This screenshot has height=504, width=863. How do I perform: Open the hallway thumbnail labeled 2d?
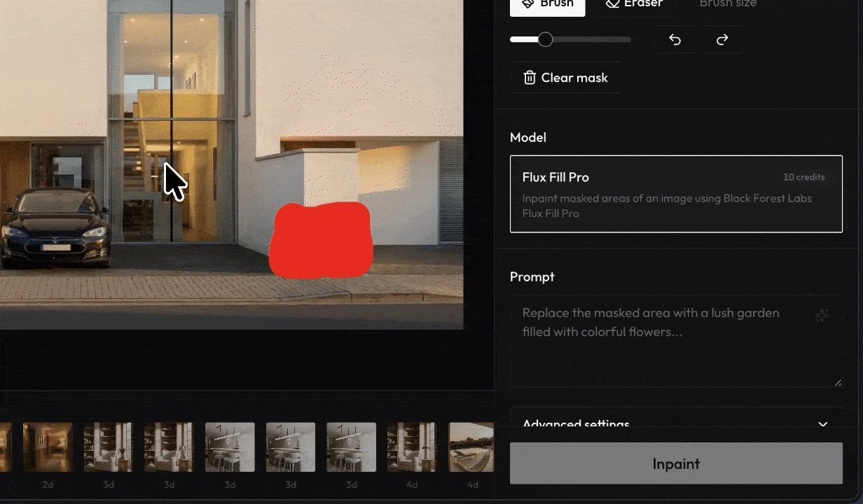[x=48, y=447]
